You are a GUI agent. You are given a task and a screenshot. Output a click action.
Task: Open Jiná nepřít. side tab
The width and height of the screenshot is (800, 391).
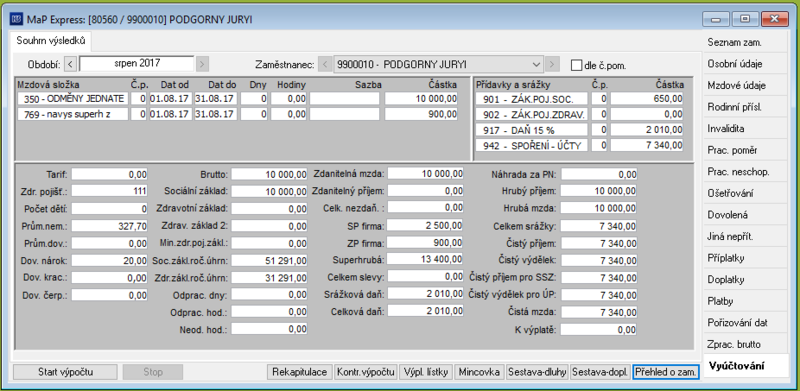pos(745,237)
